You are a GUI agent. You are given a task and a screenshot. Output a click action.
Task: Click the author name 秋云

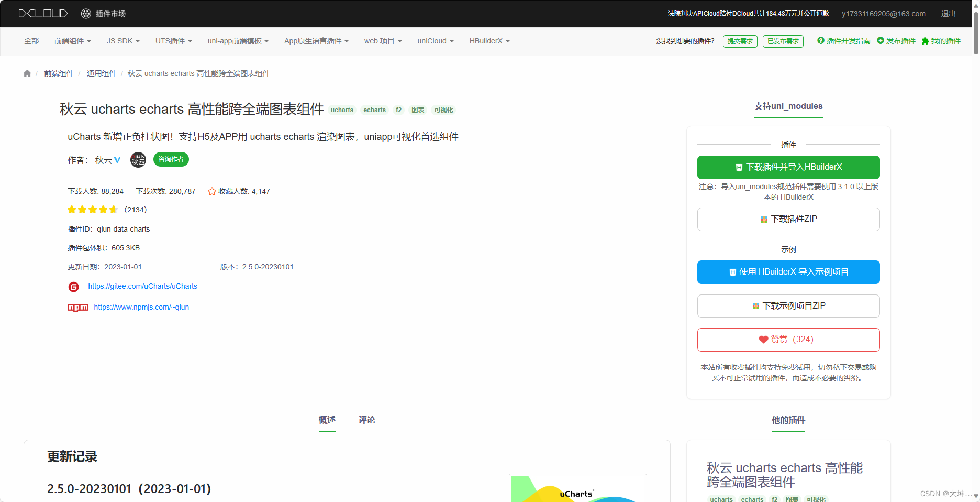[103, 160]
